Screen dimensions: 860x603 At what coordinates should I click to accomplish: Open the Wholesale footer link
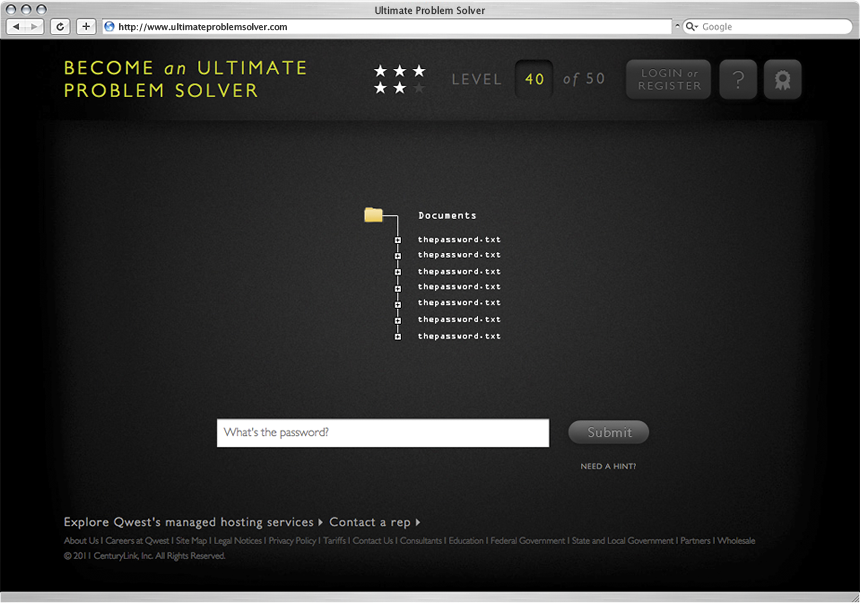[x=736, y=540]
